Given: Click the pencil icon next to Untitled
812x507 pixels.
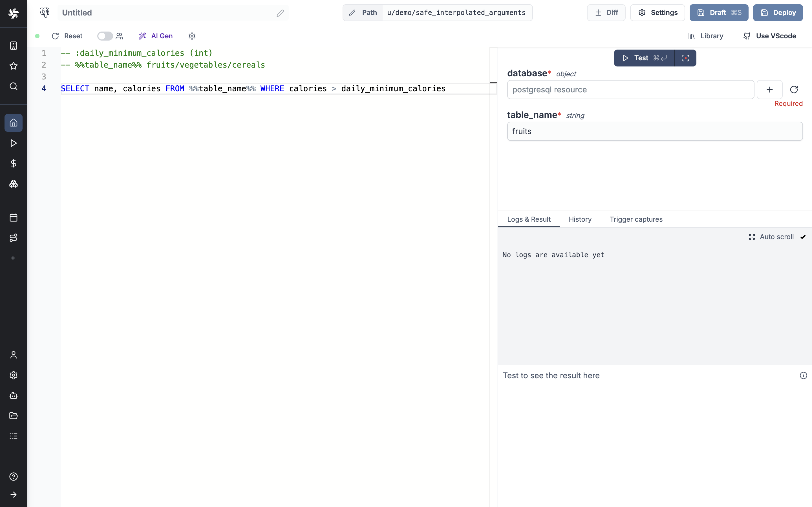Looking at the screenshot, I should click(x=280, y=13).
